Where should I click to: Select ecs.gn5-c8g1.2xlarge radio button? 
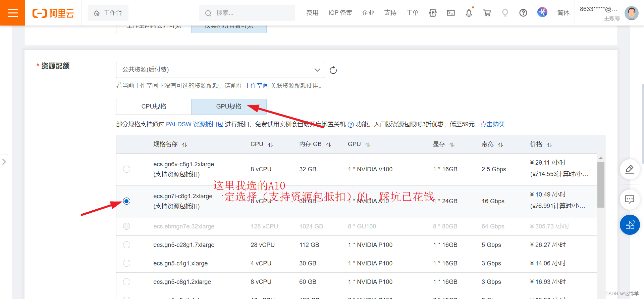point(126,282)
